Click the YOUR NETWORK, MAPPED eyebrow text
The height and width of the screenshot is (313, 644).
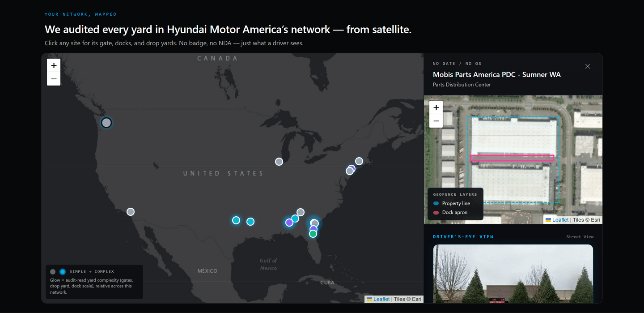80,14
